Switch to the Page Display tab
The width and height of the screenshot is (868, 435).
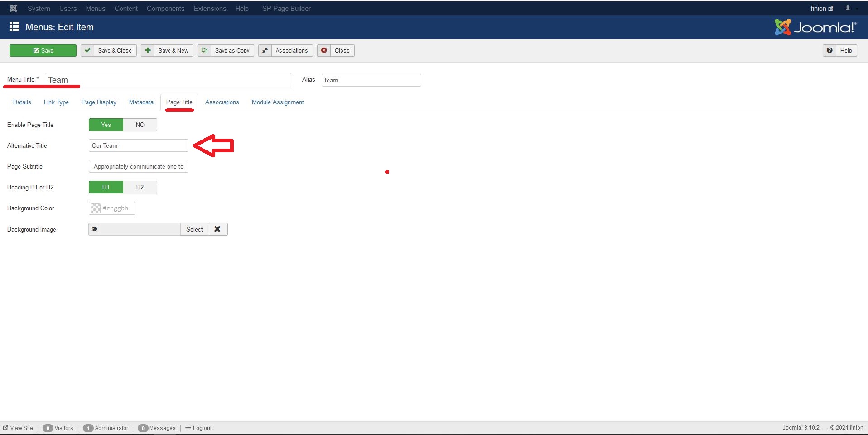99,102
